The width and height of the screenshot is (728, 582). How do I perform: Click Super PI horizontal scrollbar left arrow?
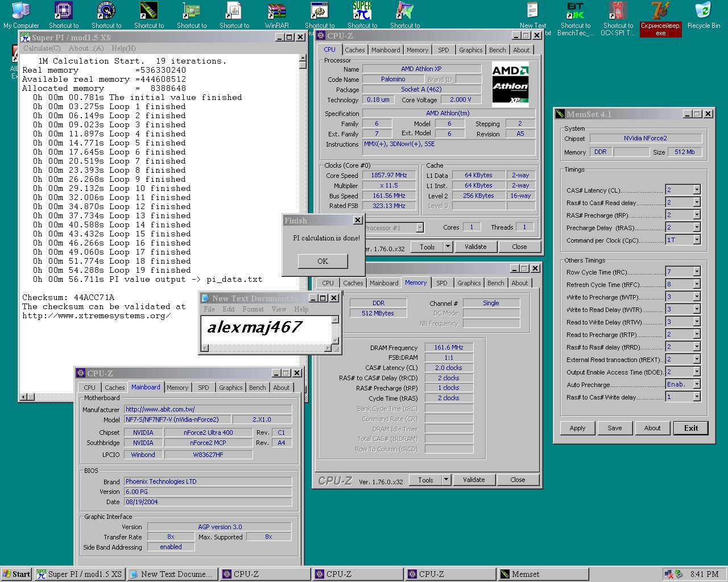[23, 397]
